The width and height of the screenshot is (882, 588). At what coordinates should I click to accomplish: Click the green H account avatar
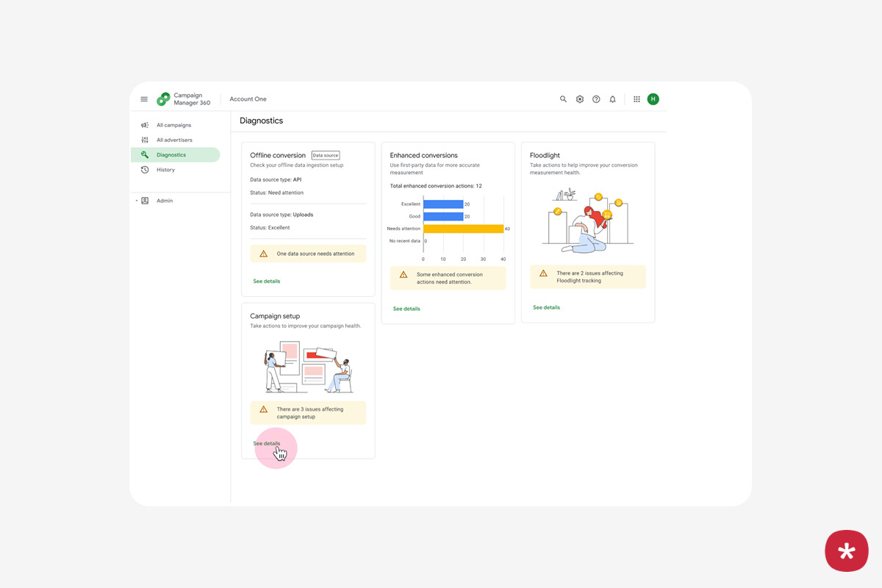click(653, 99)
